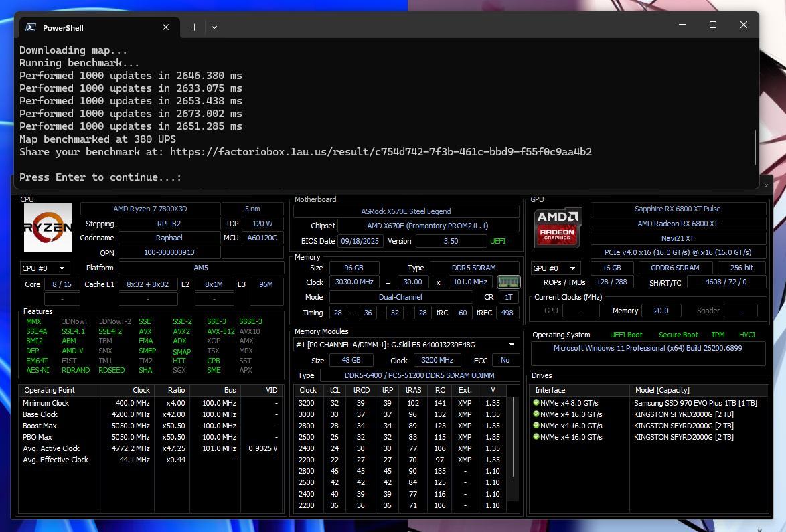The width and height of the screenshot is (786, 532).
Task: Click the tCL column header
Action: tap(334, 390)
